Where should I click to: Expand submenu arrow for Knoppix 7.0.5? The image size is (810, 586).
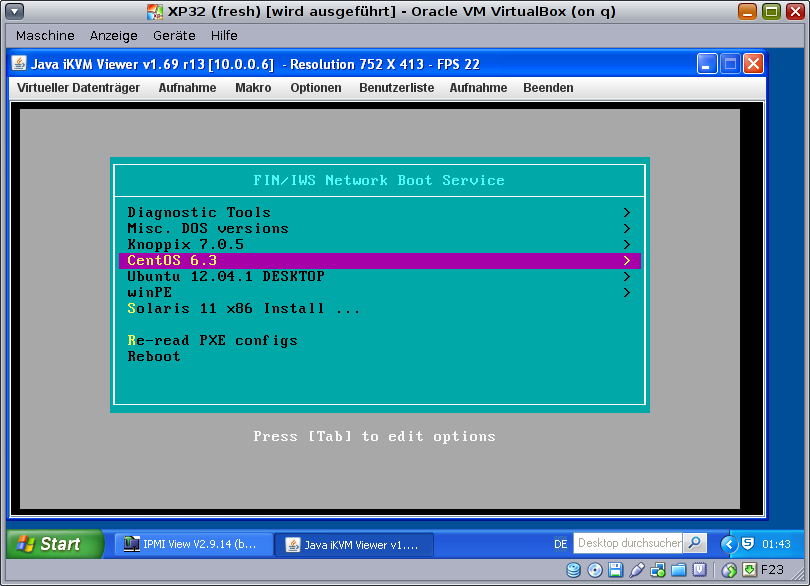click(x=627, y=244)
